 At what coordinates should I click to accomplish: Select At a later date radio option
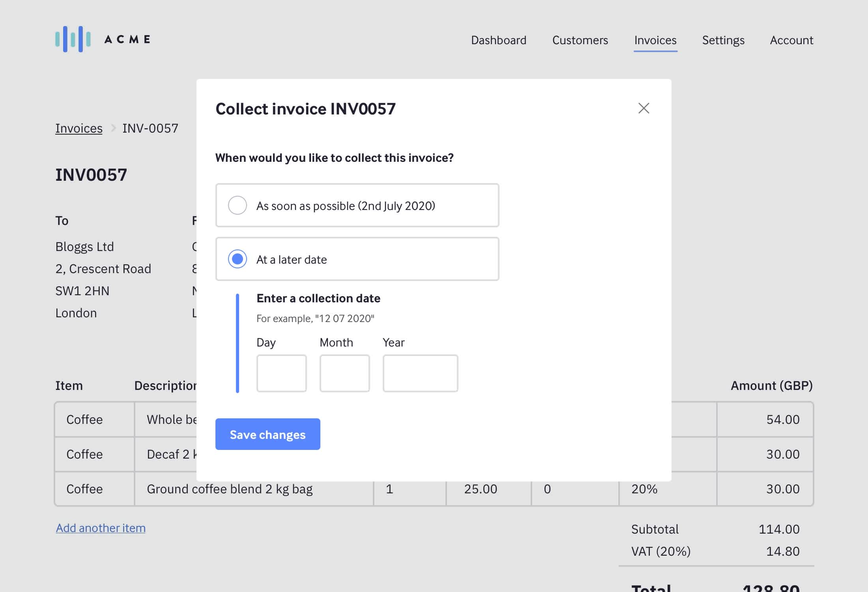pos(238,259)
